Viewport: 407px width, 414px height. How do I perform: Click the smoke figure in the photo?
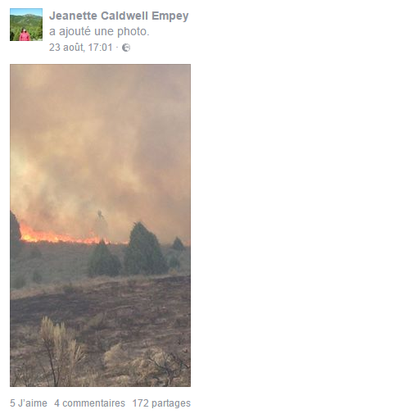[100, 223]
